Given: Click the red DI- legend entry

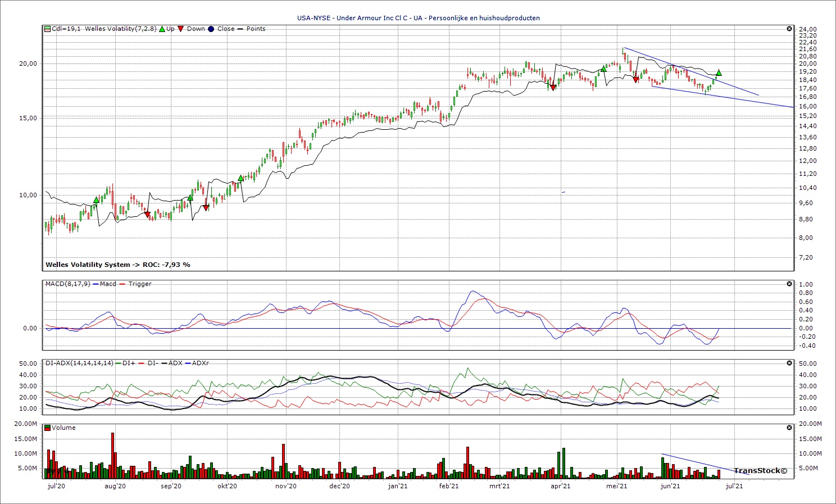Looking at the screenshot, I should [x=148, y=363].
